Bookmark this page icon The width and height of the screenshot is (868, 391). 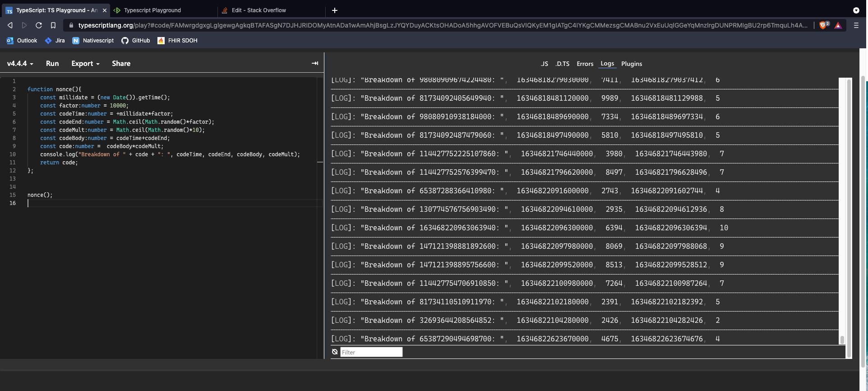(53, 25)
